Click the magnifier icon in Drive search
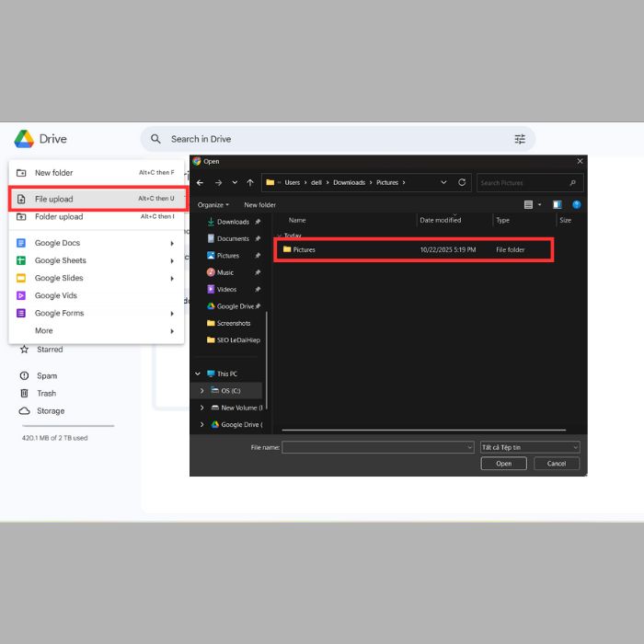Screen dimensions: 644x644 click(155, 139)
